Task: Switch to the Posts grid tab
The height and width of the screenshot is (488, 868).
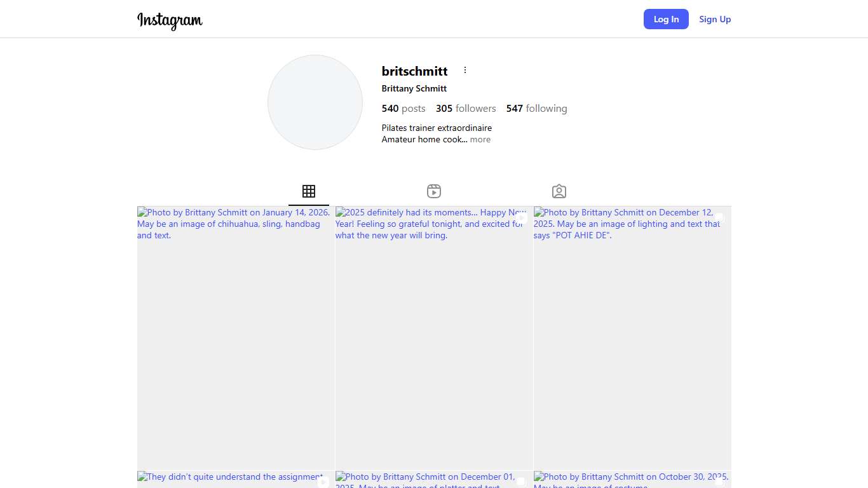Action: click(x=309, y=191)
